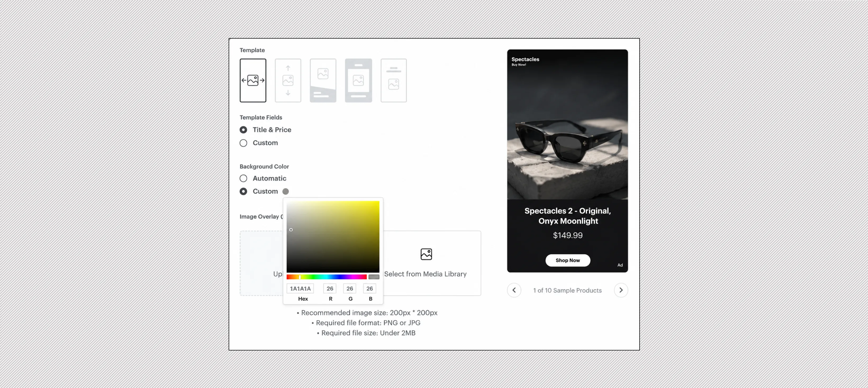Click the G value field
This screenshot has height=388, width=868.
[x=350, y=288]
